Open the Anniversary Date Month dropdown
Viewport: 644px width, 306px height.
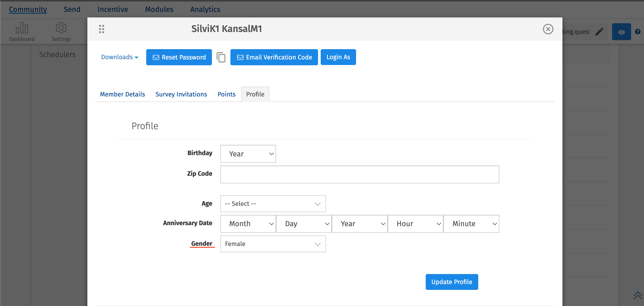pyautogui.click(x=248, y=224)
